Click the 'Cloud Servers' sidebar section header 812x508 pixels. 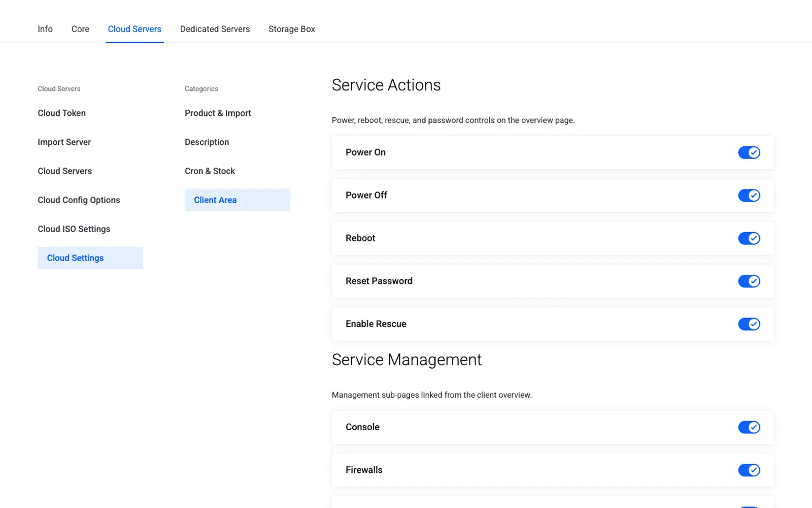coord(59,89)
